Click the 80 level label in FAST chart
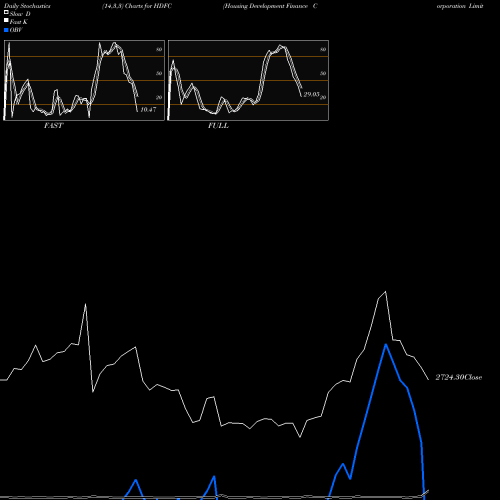The height and width of the screenshot is (500, 500). click(x=159, y=49)
